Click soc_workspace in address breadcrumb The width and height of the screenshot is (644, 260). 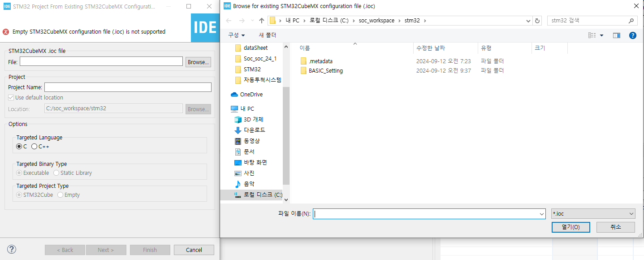click(376, 21)
